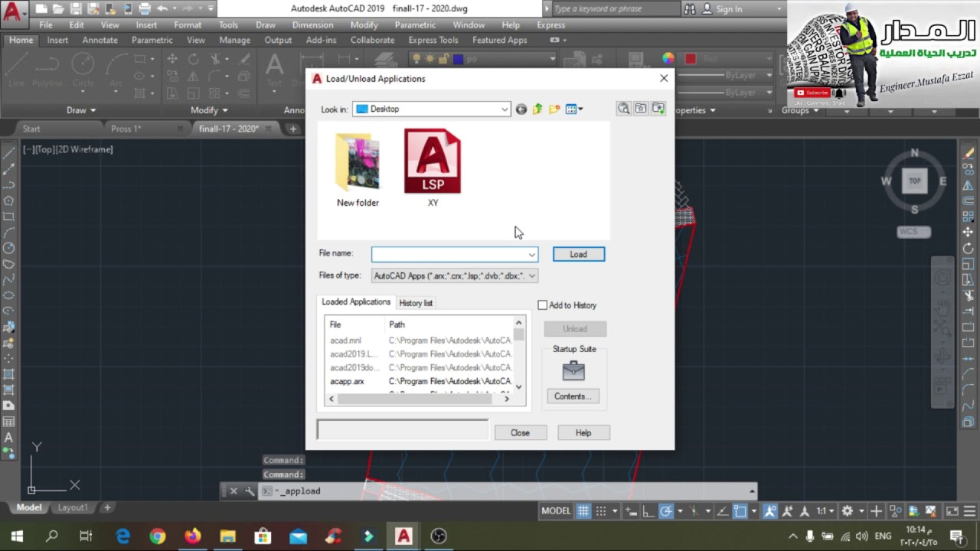Open Startup Suite Contents button
980x551 pixels.
573,396
